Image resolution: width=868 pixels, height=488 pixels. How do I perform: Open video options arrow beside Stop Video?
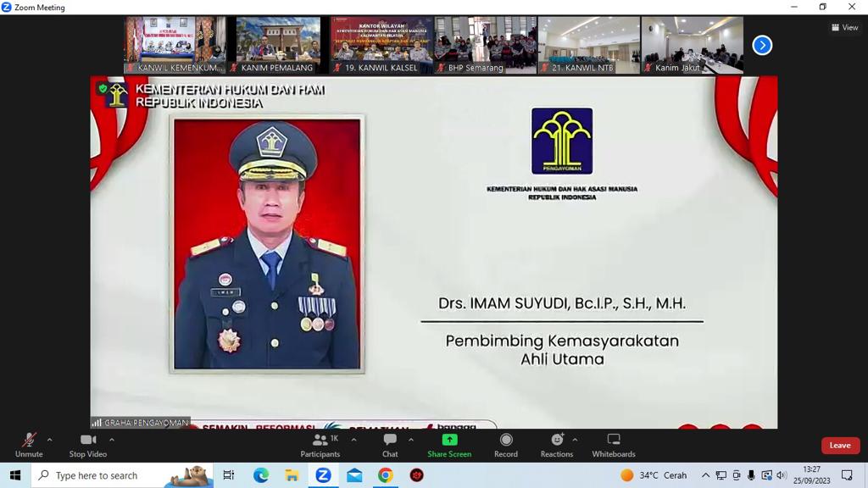point(112,440)
